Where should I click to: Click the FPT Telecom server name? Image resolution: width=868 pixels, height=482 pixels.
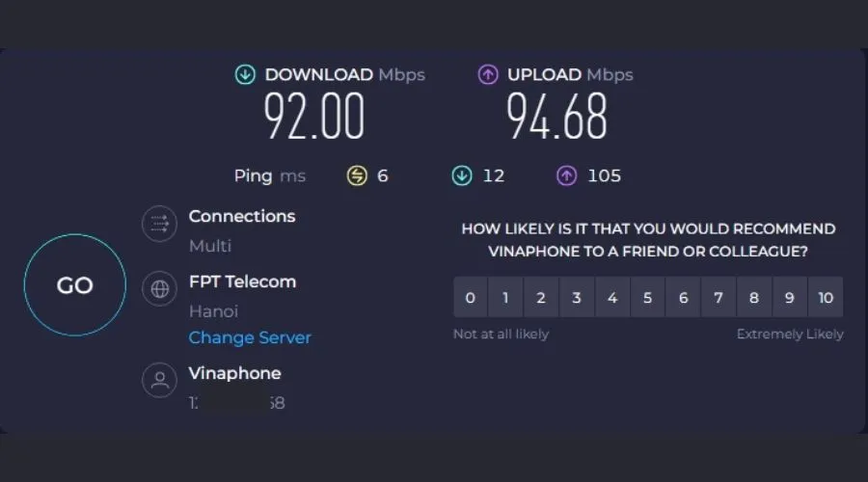tap(242, 281)
